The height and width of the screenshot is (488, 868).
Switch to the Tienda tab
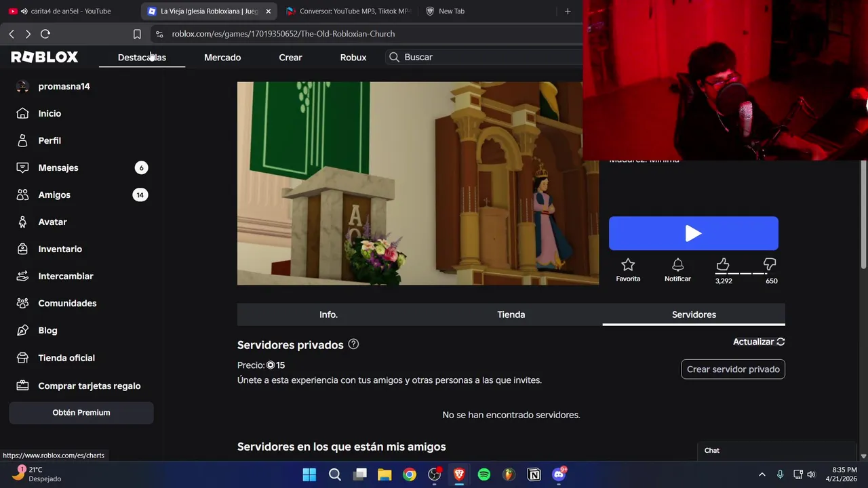511,314
